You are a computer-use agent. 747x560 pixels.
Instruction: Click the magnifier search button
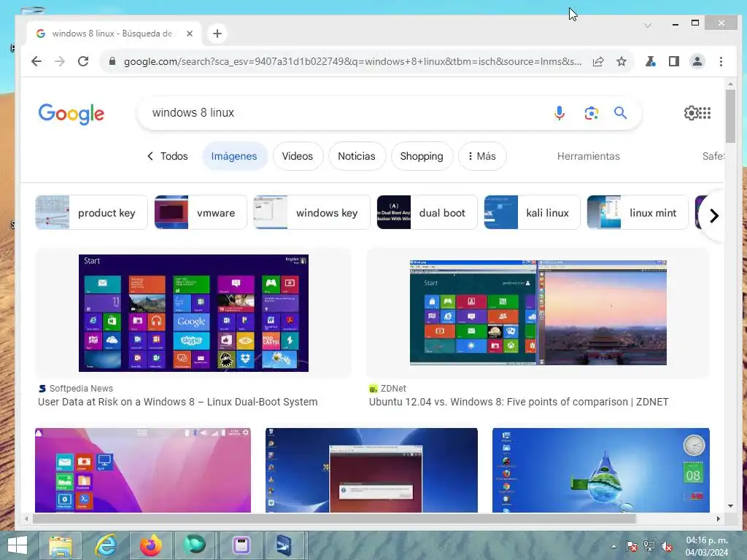tap(620, 113)
